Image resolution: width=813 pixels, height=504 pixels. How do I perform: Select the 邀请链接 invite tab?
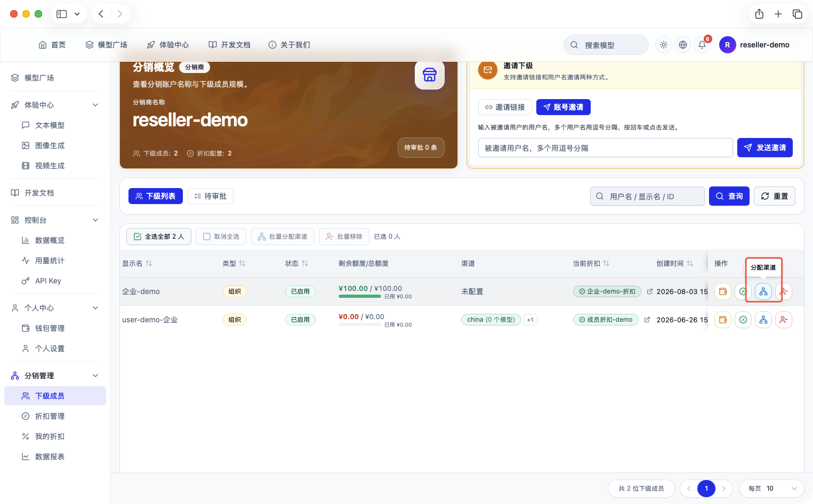pos(505,107)
